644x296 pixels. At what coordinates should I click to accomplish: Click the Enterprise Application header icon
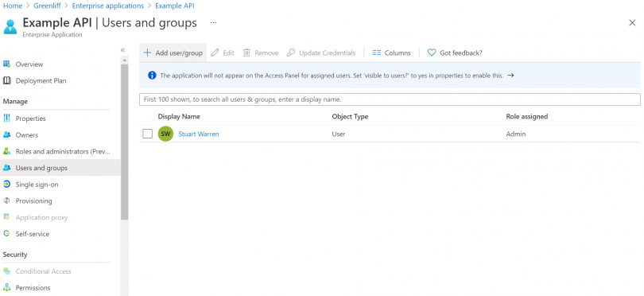(x=10, y=26)
